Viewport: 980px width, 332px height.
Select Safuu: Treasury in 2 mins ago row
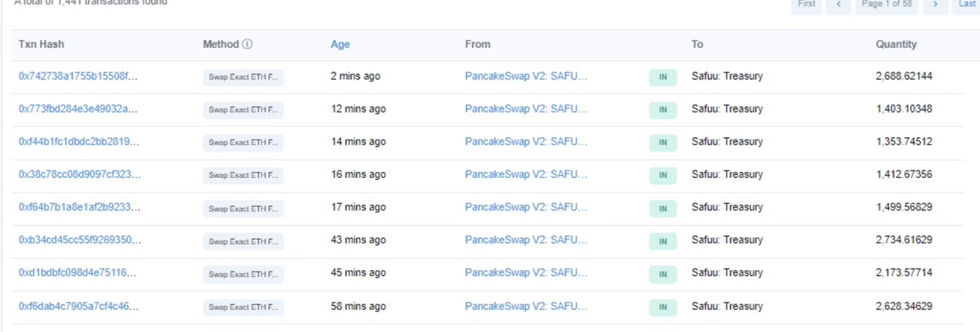pyautogui.click(x=727, y=77)
